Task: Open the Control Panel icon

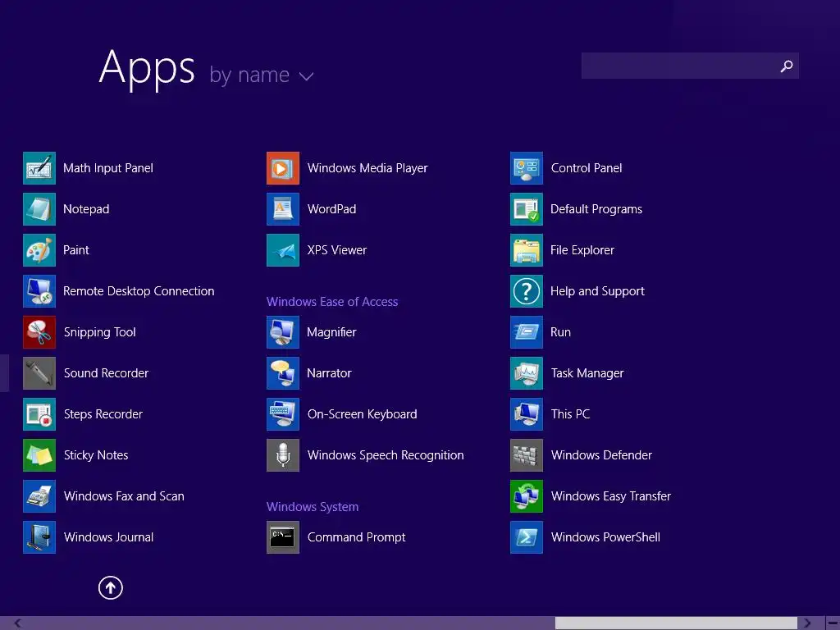Action: tap(527, 168)
